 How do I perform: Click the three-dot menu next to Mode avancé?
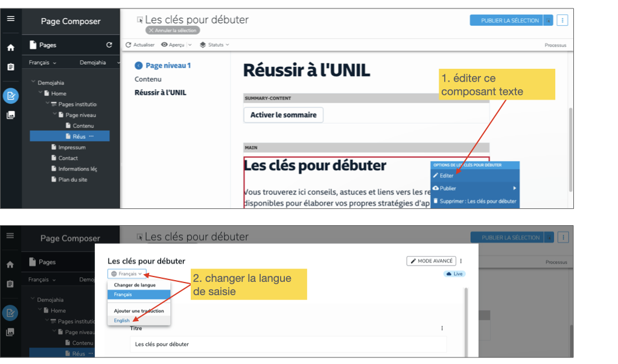pos(462,261)
